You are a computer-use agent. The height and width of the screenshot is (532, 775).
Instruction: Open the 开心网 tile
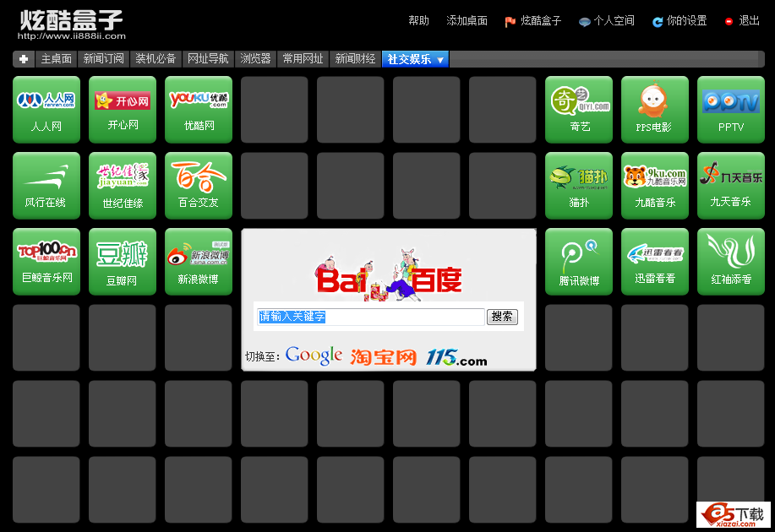pyautogui.click(x=122, y=109)
